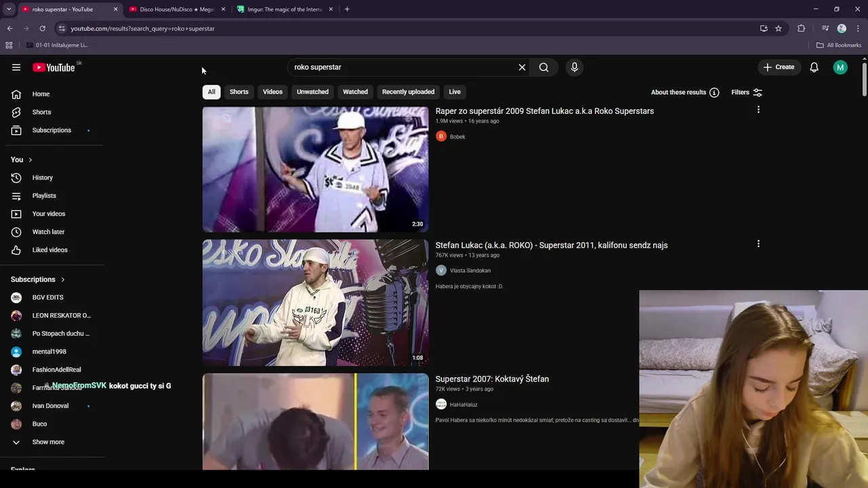
Task: Open All Bookmarks folder
Action: tap(839, 45)
